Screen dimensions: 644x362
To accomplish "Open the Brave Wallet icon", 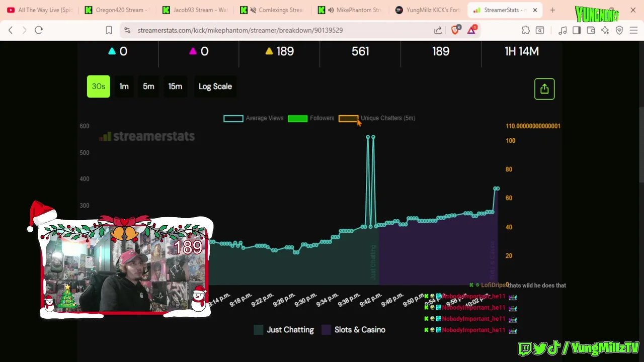I will pyautogui.click(x=591, y=30).
